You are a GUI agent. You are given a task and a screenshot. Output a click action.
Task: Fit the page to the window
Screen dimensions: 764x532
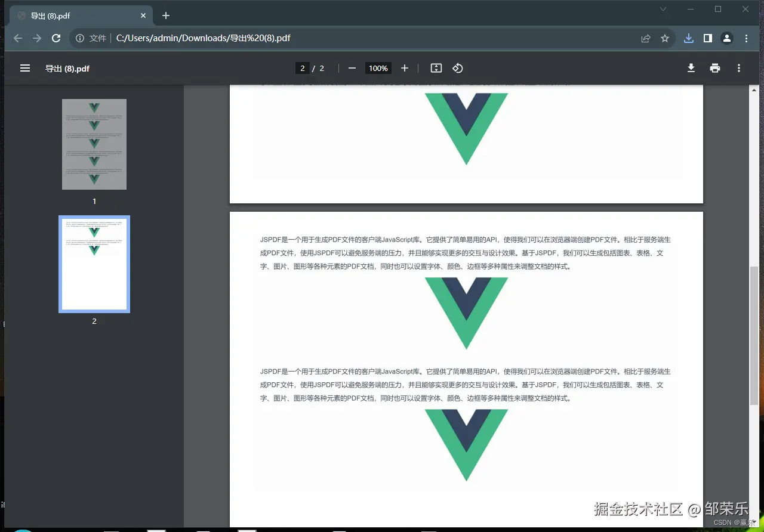tap(436, 68)
